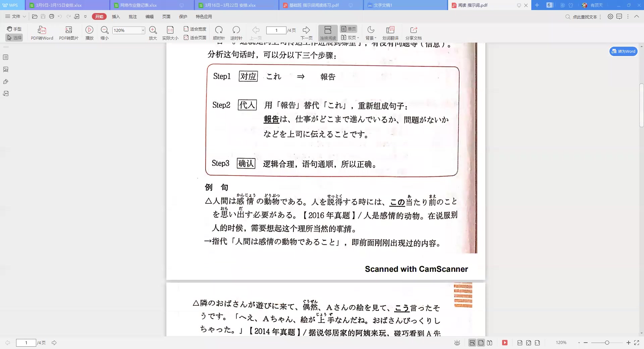644x349 pixels.
Task: Switch to the 批注 ribbon tab
Action: click(x=133, y=16)
